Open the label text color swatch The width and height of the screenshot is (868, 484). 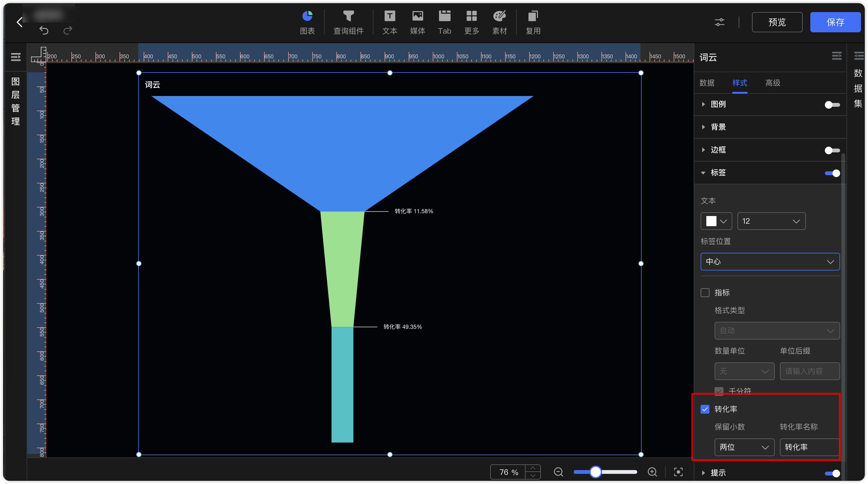pos(716,221)
